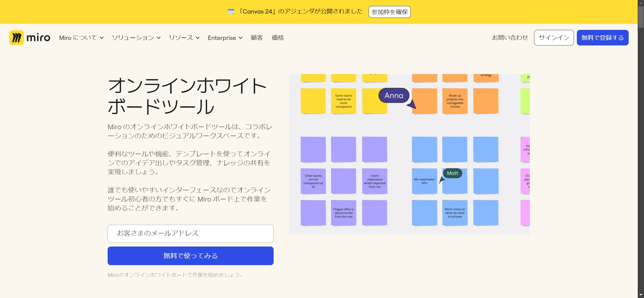Click the 'Other teams are not transparent' note
Viewport: 644px width, 298px height.
tap(313, 181)
